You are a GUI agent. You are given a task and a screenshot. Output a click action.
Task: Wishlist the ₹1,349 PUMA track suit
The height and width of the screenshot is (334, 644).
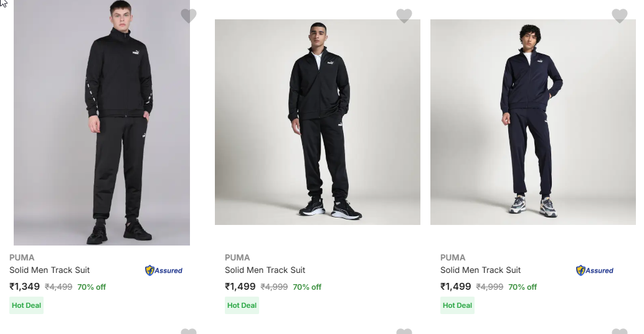coord(189,16)
